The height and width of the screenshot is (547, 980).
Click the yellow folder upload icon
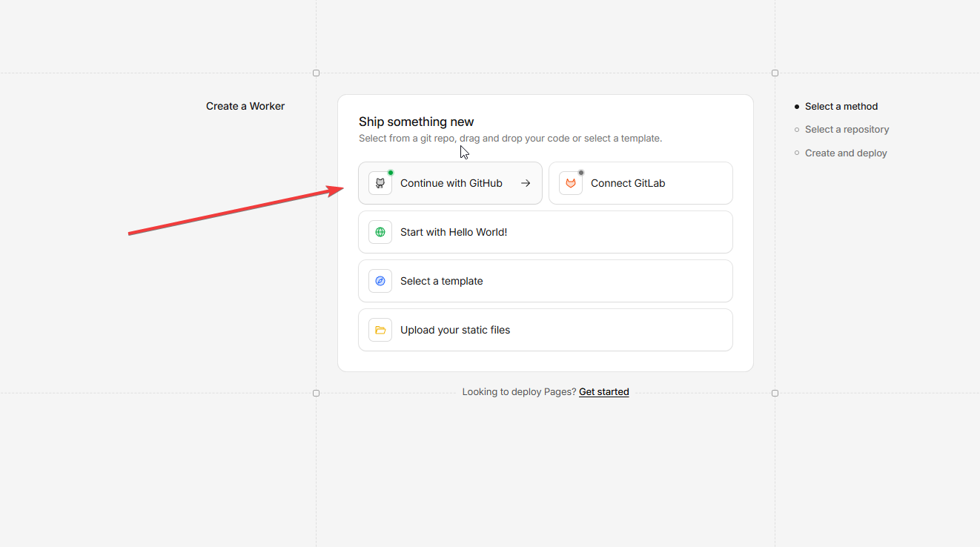[x=380, y=330]
